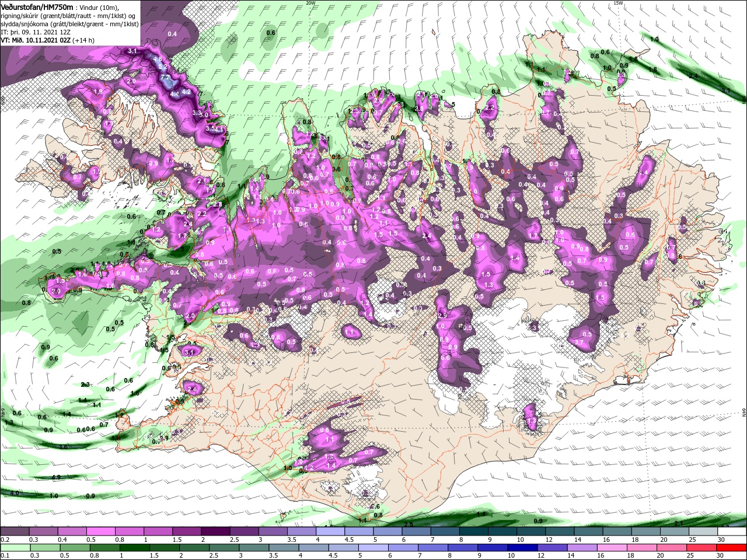Click the '4.0' rain value offshore

[15, 494]
